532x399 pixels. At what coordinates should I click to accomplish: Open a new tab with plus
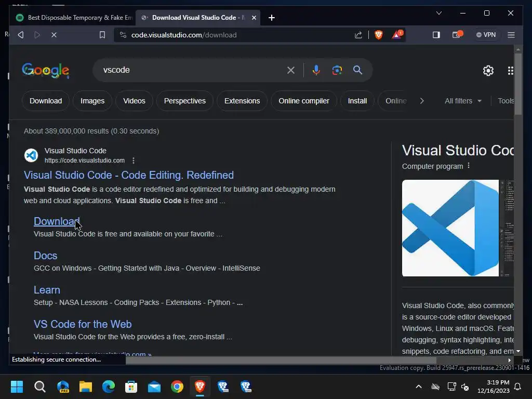(x=271, y=18)
